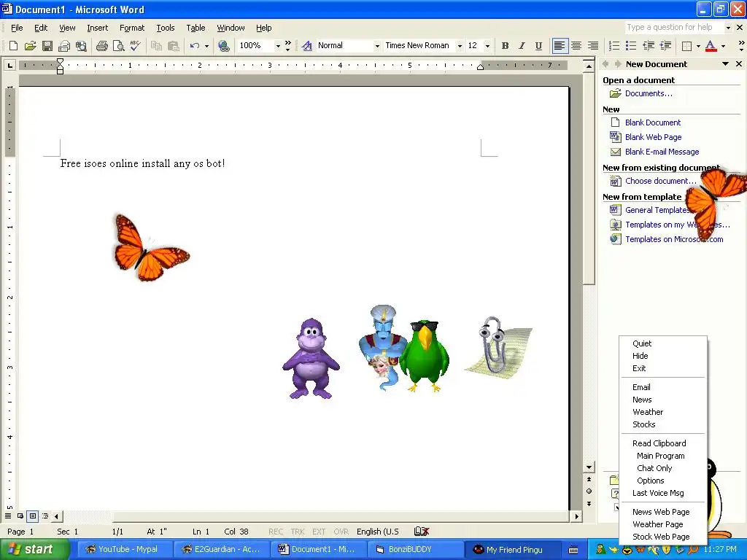Toggle REC macro recording in status bar
The width and height of the screenshot is (747, 560).
tap(275, 532)
